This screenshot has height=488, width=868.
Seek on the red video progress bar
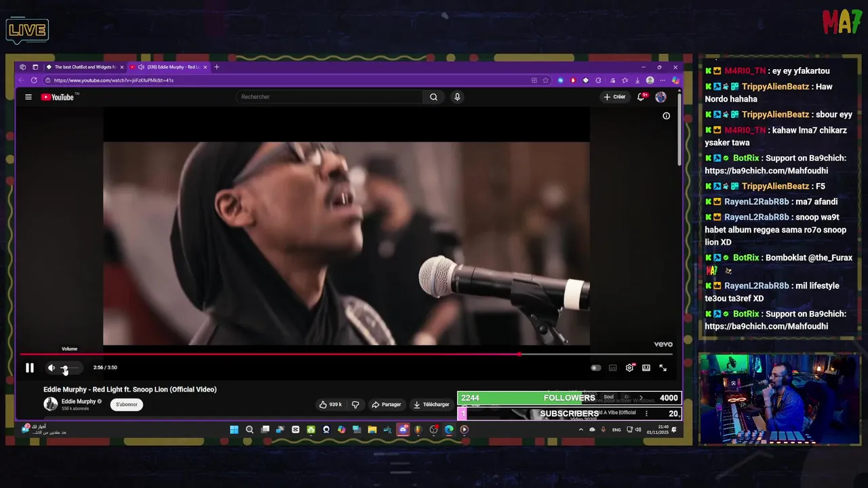tap(346, 354)
